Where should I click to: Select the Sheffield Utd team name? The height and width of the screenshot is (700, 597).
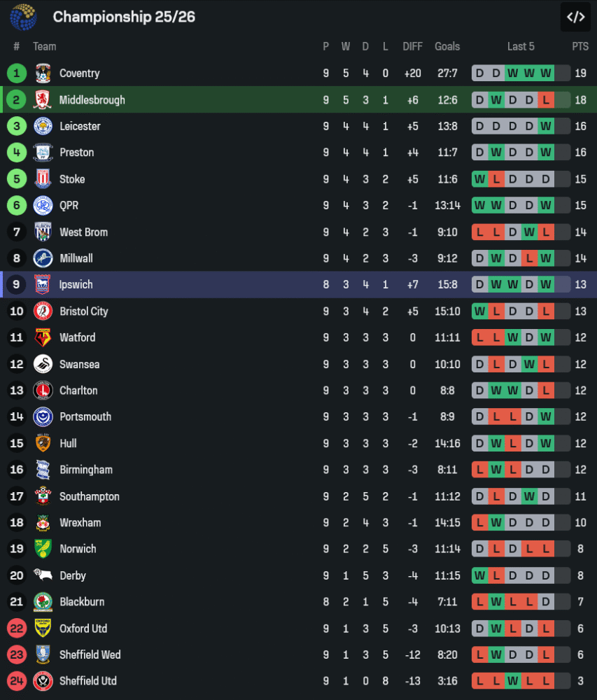coord(88,681)
